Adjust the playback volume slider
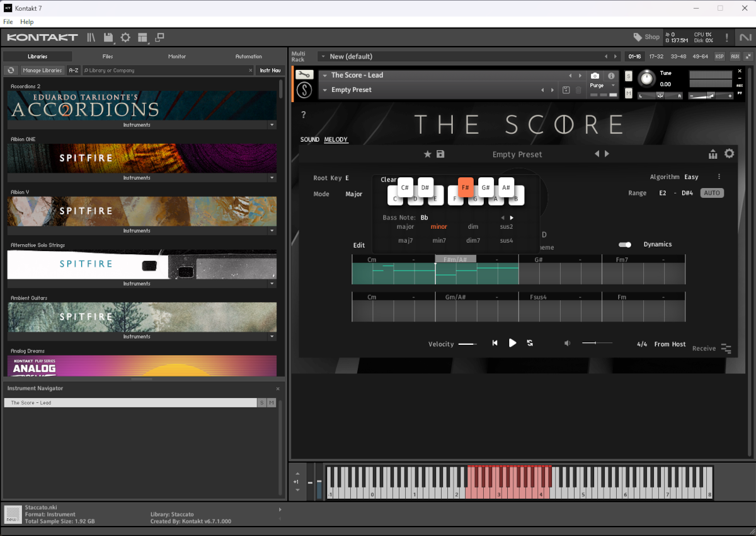 tap(597, 343)
